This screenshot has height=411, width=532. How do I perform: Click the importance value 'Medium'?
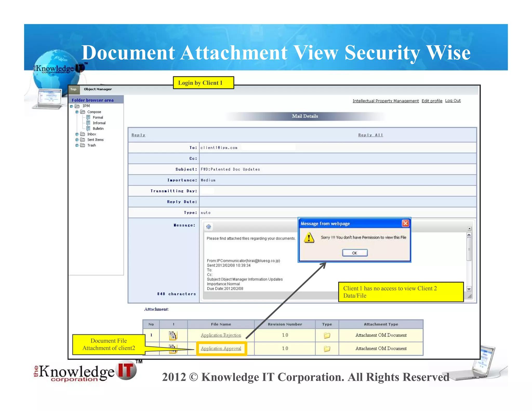(x=208, y=180)
